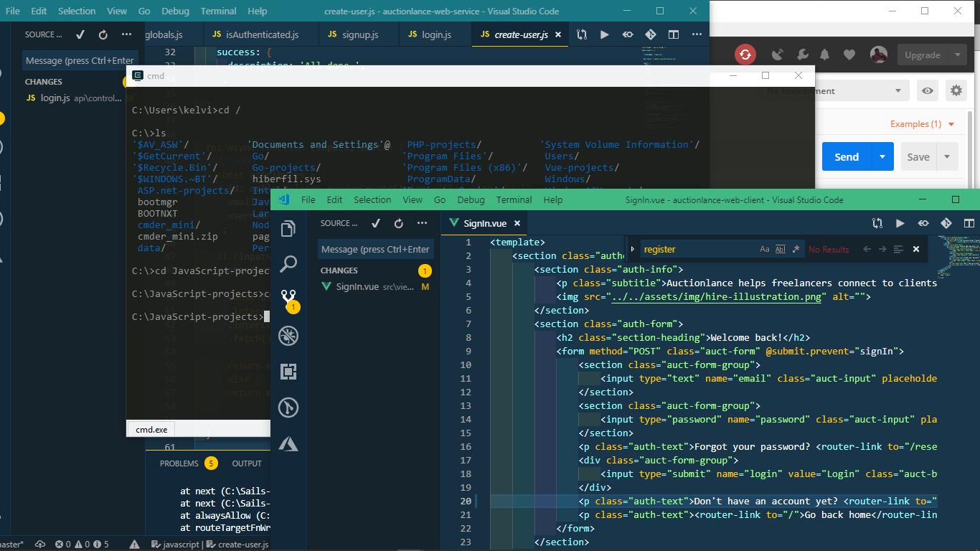This screenshot has width=980, height=551.
Task: Open Postman No Environment dropdown
Action: click(833, 91)
